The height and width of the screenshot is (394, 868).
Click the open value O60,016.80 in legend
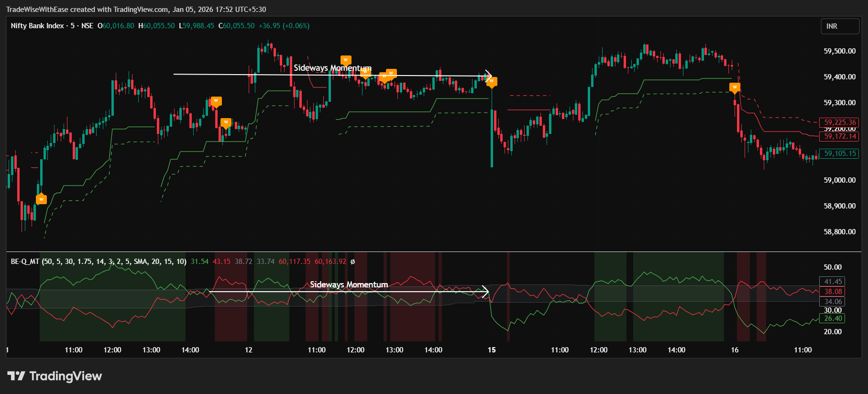point(116,26)
